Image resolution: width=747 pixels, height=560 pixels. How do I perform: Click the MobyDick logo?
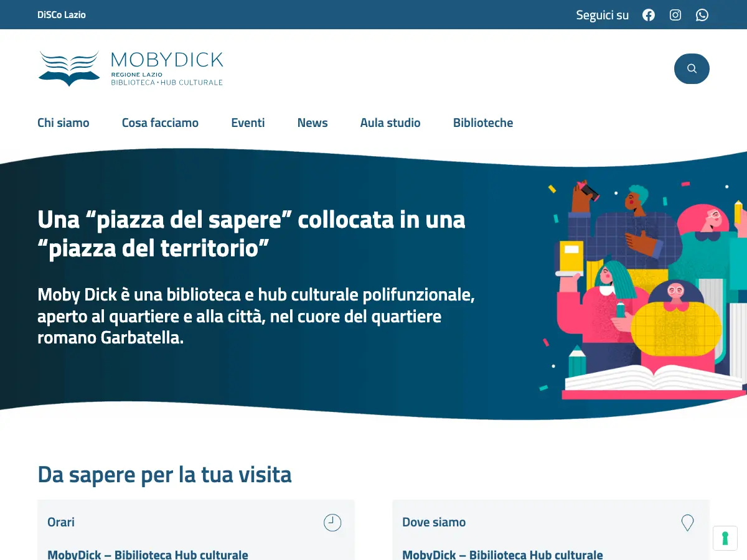[131, 68]
